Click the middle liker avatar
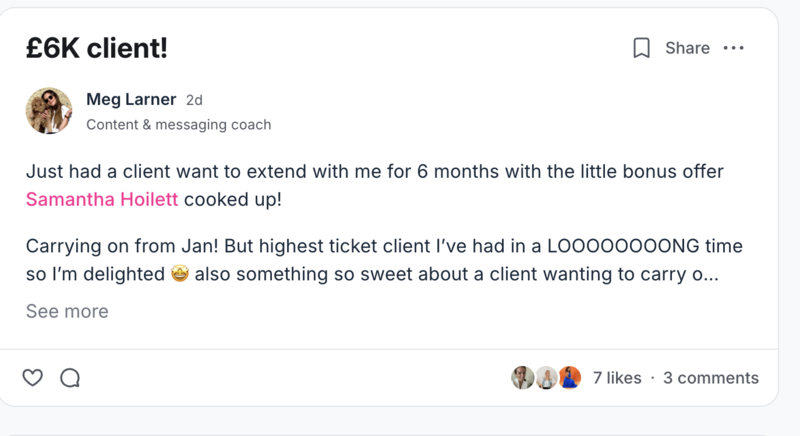The image size is (800, 436). point(546,377)
